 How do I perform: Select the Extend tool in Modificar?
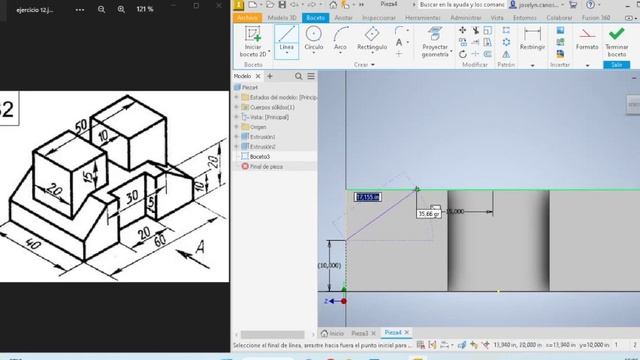[x=476, y=42]
